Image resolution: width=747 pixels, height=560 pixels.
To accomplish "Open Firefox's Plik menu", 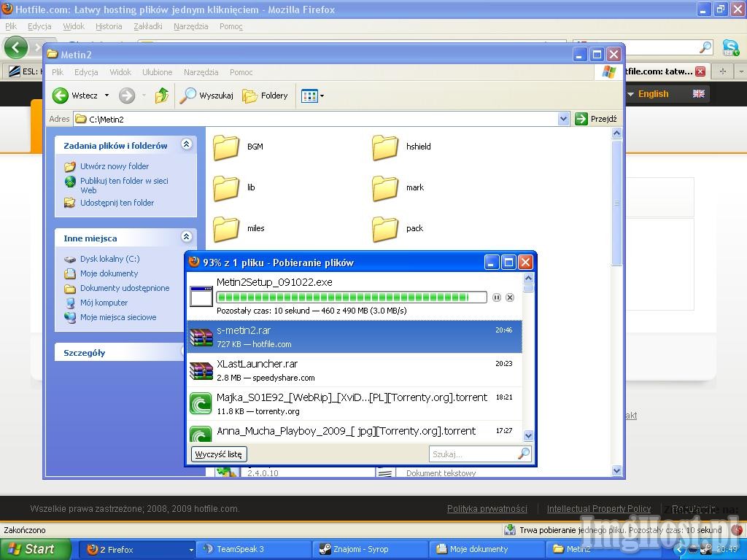I will click(x=11, y=26).
